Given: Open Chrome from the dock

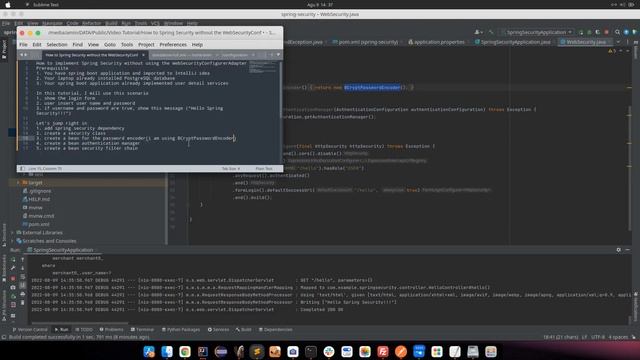Looking at the screenshot, I should 185,351.
